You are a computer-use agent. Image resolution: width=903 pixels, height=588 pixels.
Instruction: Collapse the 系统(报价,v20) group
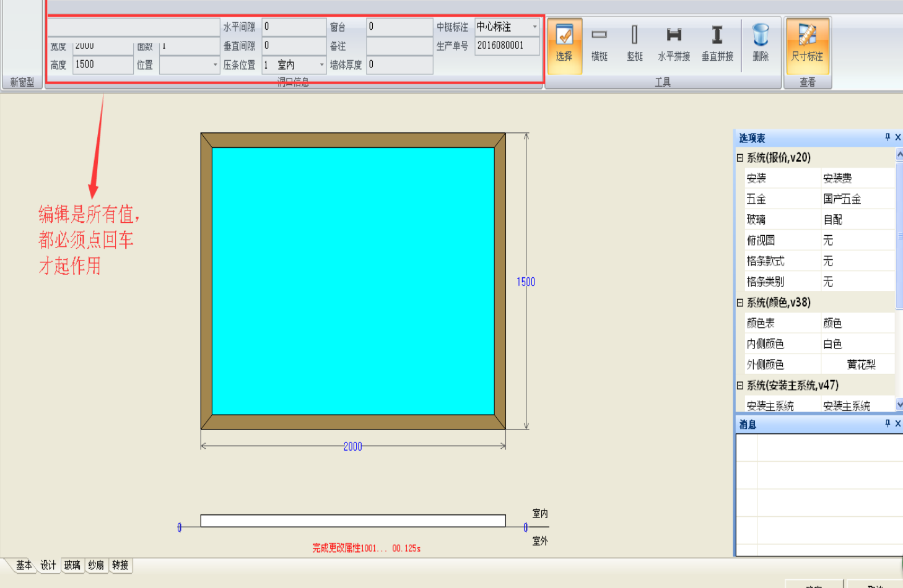(739, 158)
